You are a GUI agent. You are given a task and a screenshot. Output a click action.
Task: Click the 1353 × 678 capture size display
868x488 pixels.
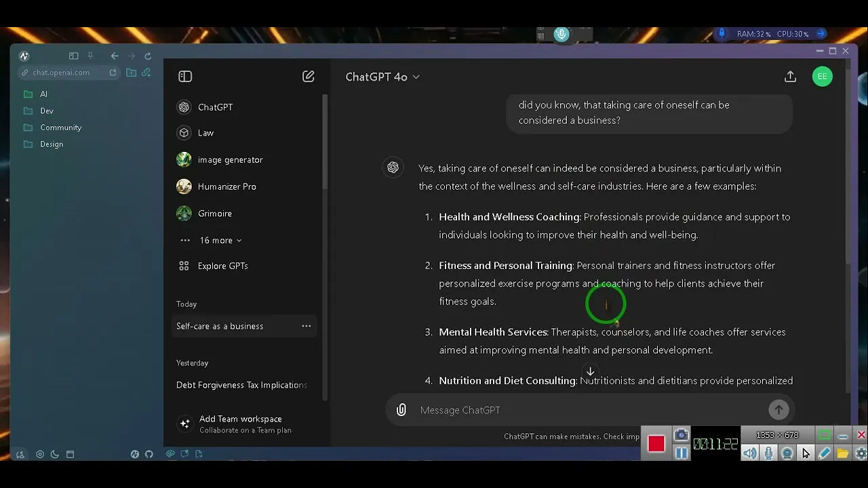pyautogui.click(x=777, y=435)
